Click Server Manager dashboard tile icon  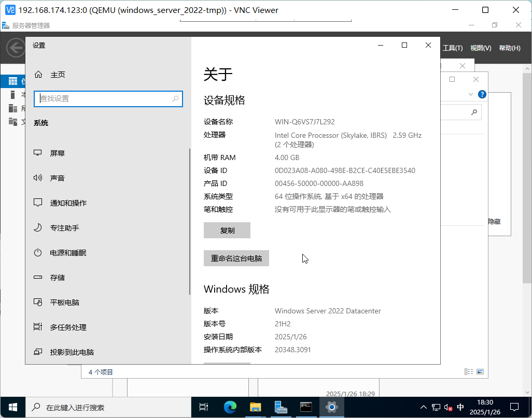(x=13, y=81)
